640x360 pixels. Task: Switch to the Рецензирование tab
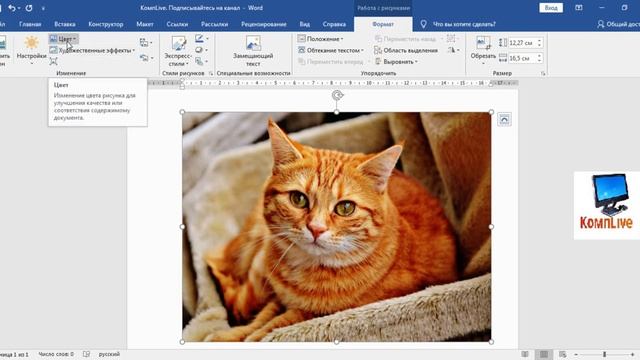tap(264, 24)
